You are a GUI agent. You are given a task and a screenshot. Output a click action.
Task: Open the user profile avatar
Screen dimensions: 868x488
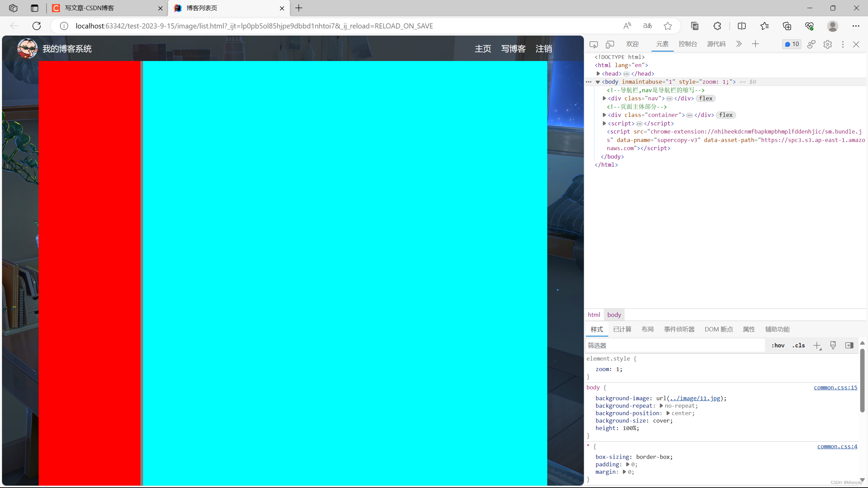pyautogui.click(x=832, y=26)
